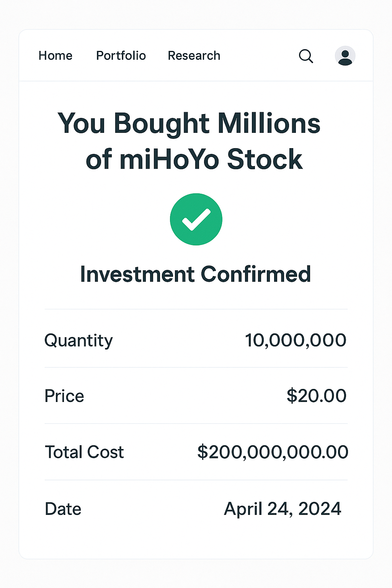Viewport: 392px width, 588px height.
Task: Switch to the Research tab
Action: click(194, 56)
